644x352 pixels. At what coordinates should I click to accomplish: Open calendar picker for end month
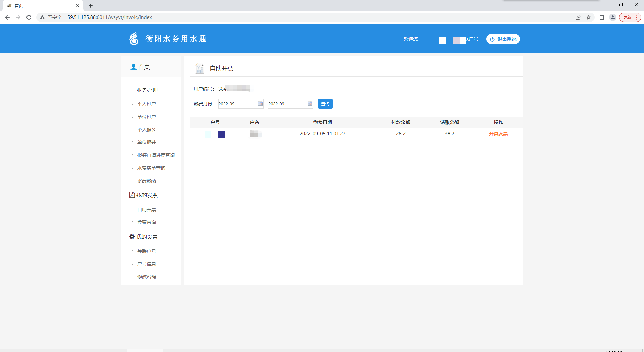tap(310, 104)
